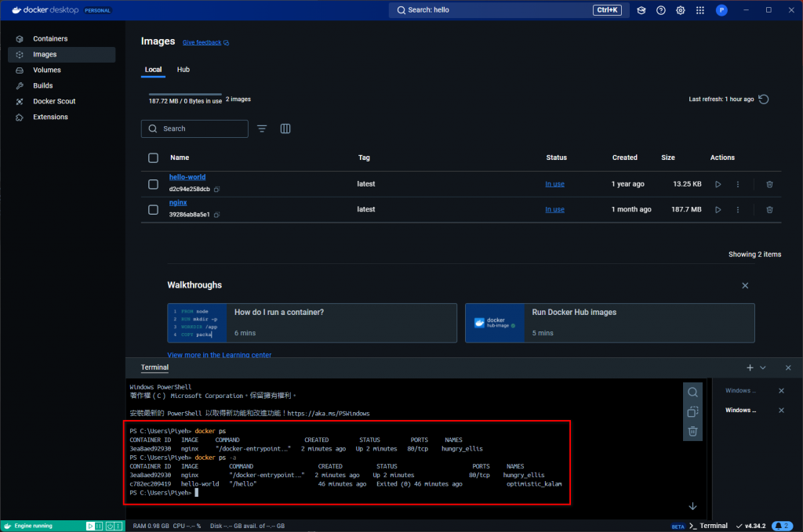Open the Learning center icon

click(x=641, y=10)
